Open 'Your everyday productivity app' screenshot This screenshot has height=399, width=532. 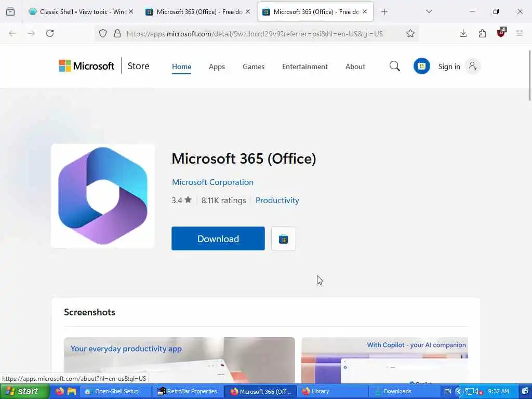click(x=179, y=361)
